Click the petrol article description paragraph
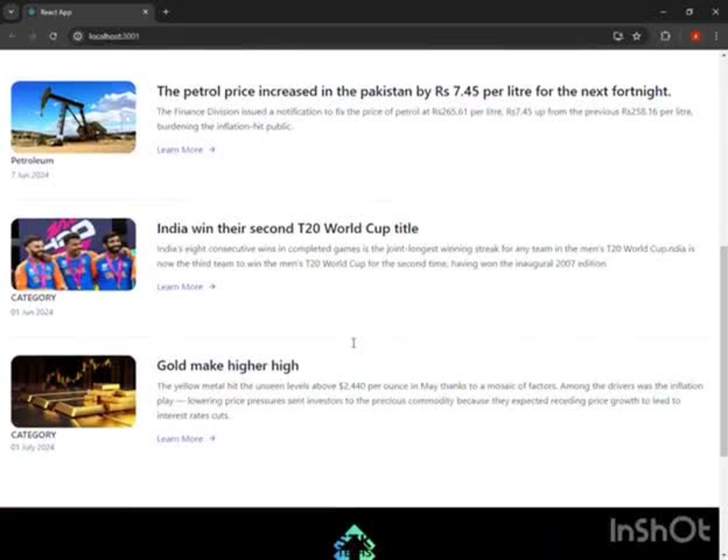 point(425,119)
